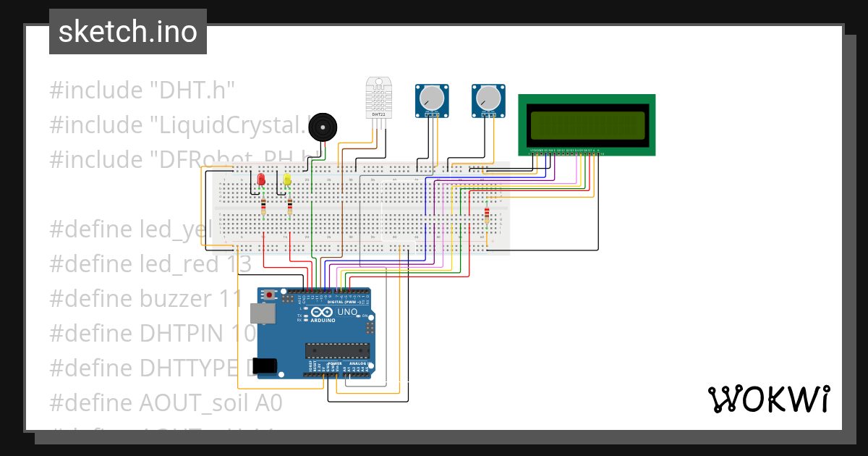This screenshot has height=456, width=868.
Task: Click the resistor below the yellow LED
Action: (x=291, y=206)
